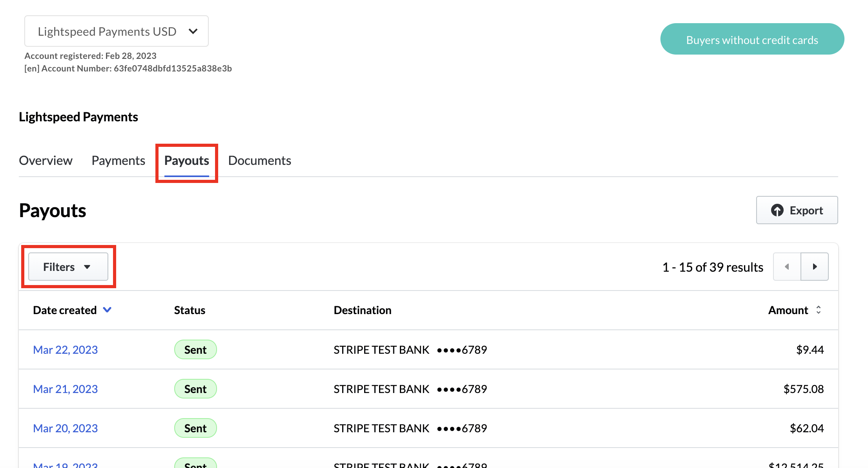
Task: Switch to the Overview tab
Action: (x=46, y=161)
